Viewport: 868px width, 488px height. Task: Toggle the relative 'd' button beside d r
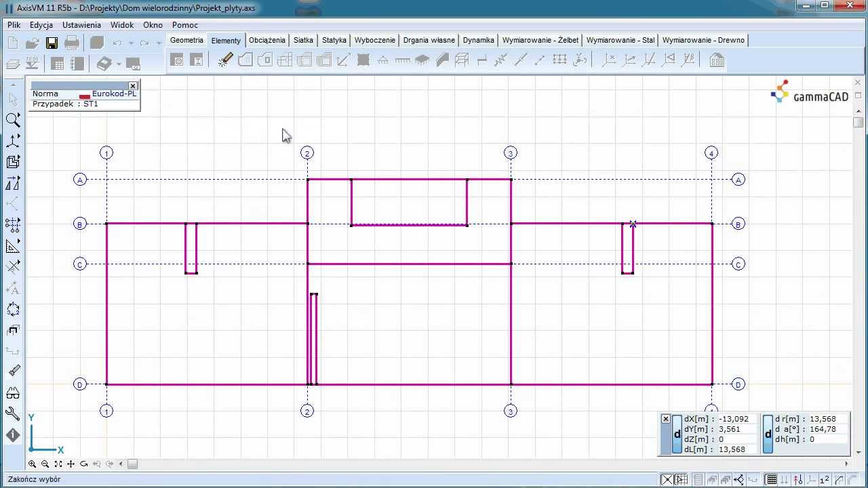(768, 434)
